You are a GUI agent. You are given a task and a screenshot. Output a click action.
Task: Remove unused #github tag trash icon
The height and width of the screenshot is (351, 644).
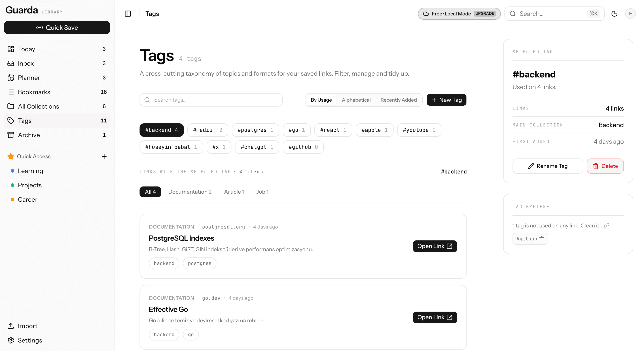[542, 239]
